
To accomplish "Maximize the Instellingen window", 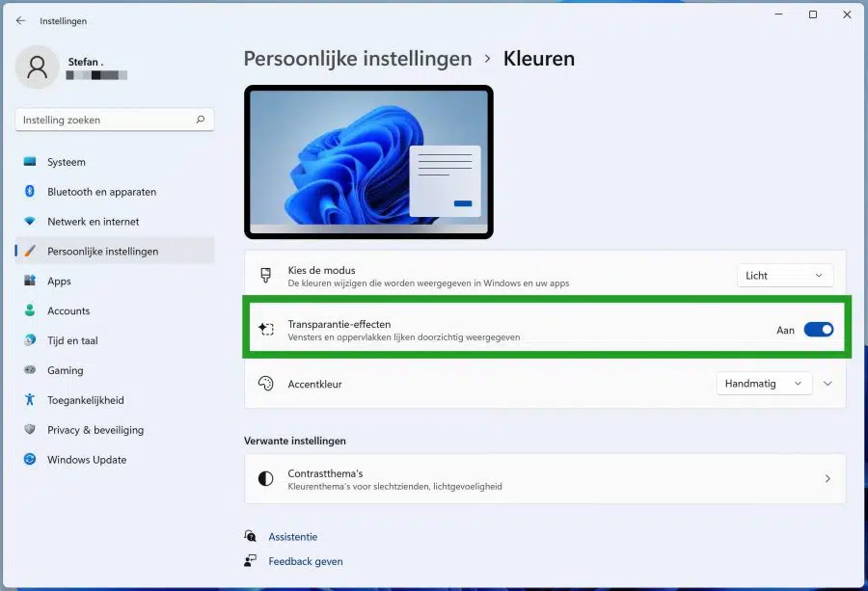I will 813,14.
